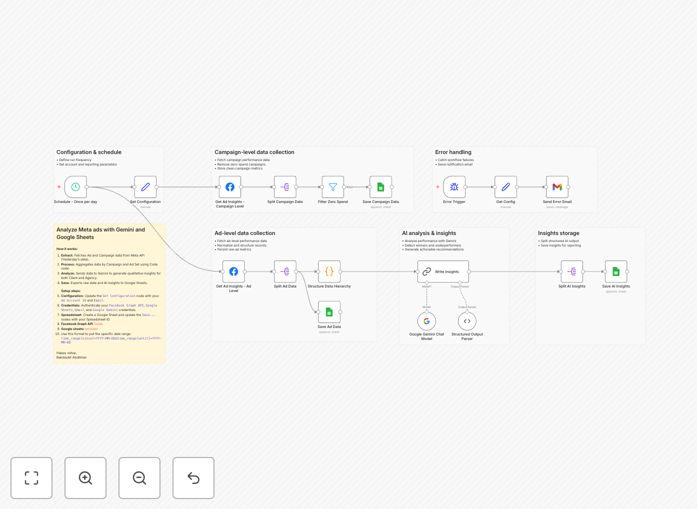
Task: Select the Structured Output Parser node
Action: [x=467, y=321]
